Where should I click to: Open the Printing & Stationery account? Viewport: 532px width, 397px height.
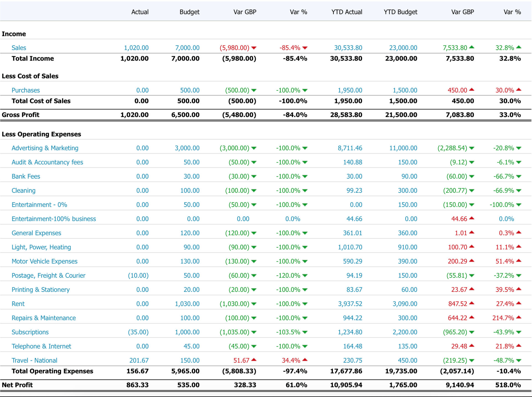click(x=40, y=290)
